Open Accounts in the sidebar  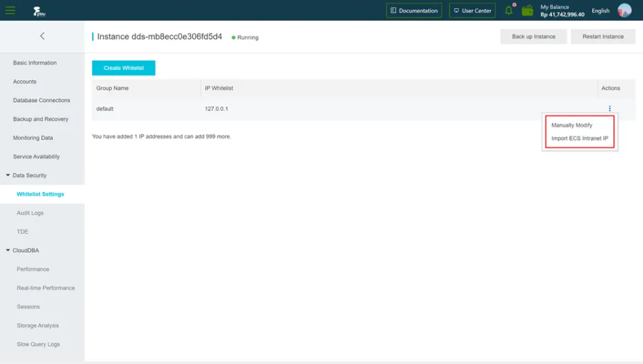(25, 82)
